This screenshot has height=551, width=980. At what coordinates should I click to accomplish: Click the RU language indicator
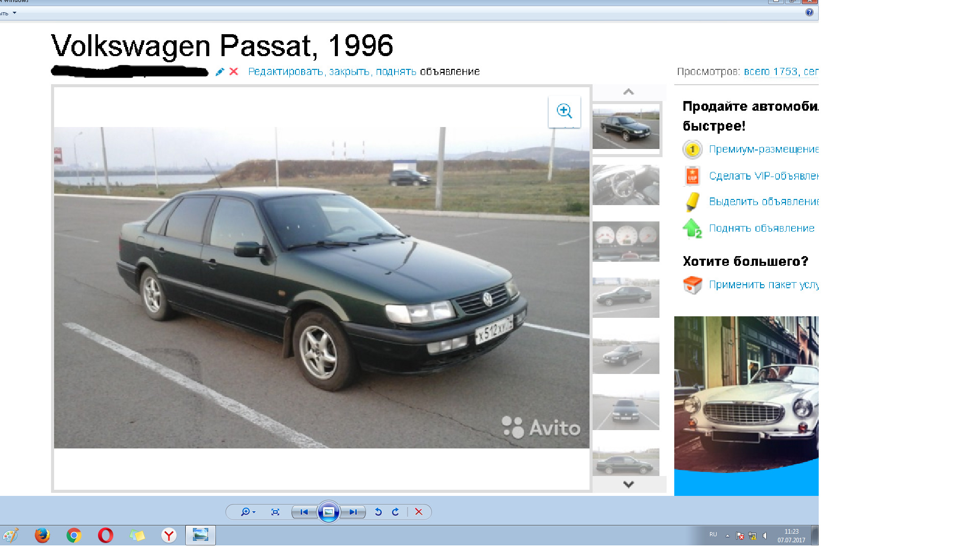point(713,535)
